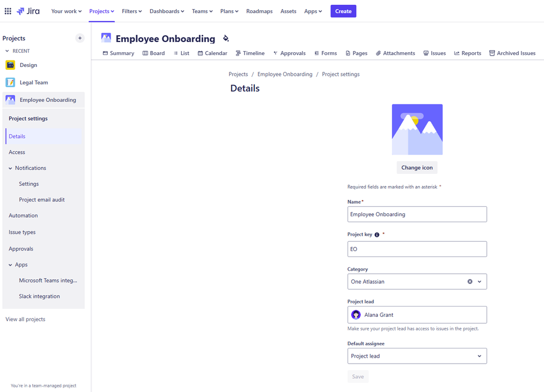Open the Approvals tab
The height and width of the screenshot is (392, 544).
[289, 53]
